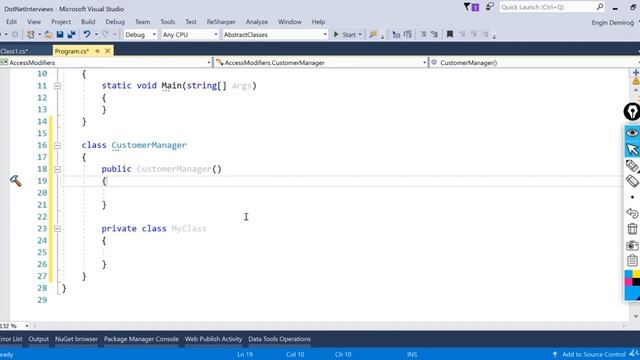Collapse MyClass at line 23
640x360 pixels.
(x=57, y=229)
